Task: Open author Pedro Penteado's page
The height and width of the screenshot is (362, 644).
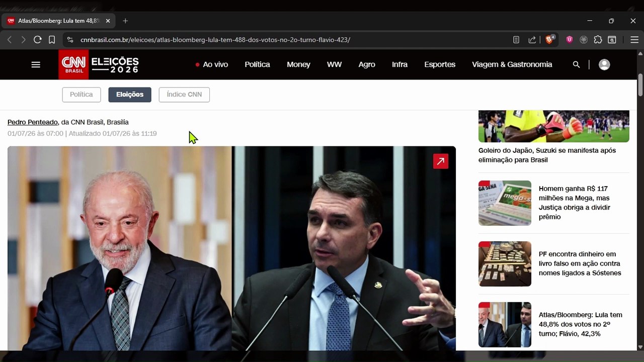Action: point(33,122)
